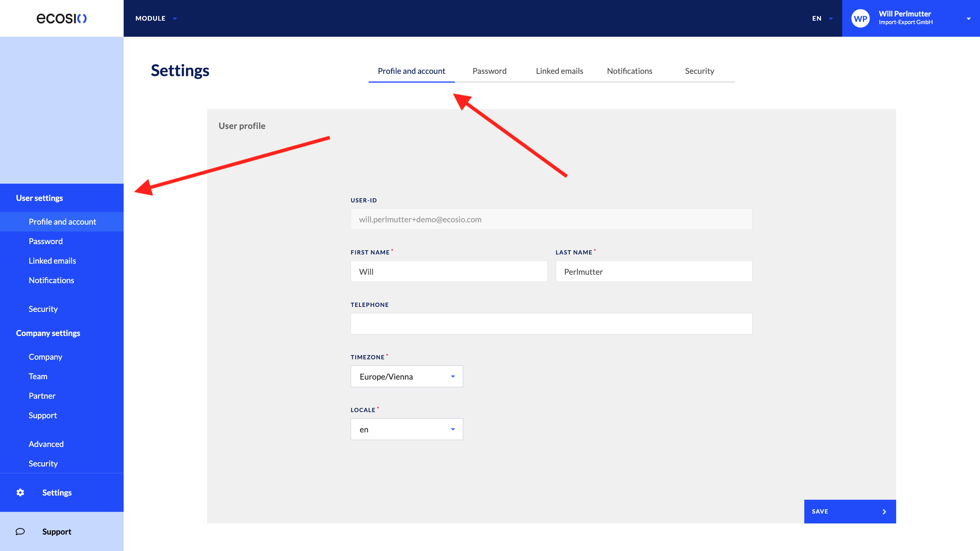The height and width of the screenshot is (551, 980).
Task: Click the User profile section title
Action: (x=242, y=126)
